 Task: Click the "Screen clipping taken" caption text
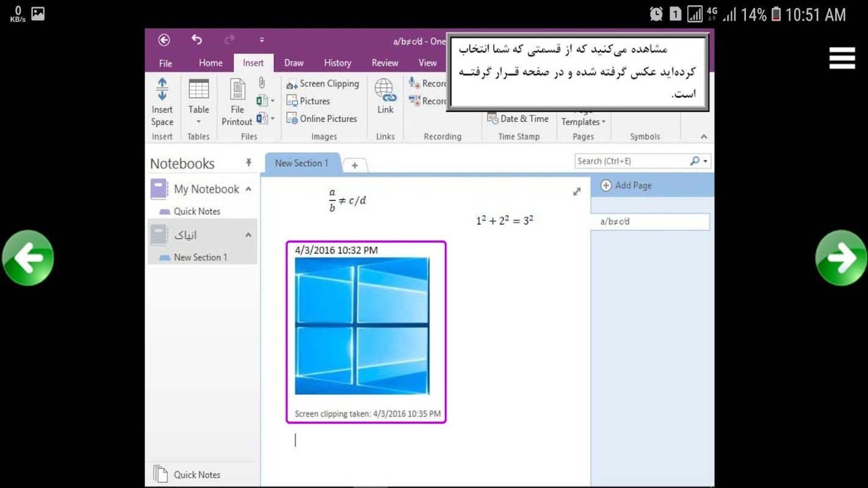pyautogui.click(x=367, y=414)
